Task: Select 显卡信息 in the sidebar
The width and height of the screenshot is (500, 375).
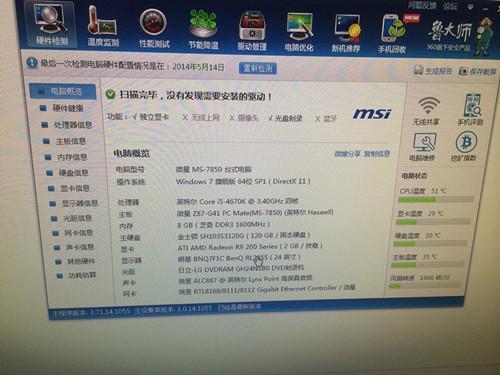Action: tap(69, 188)
